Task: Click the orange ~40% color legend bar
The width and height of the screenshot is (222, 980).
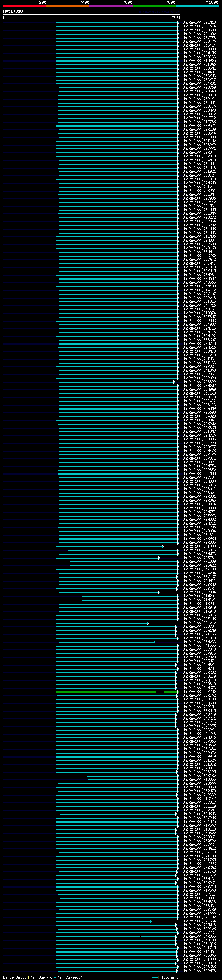Action: (x=68, y=6)
